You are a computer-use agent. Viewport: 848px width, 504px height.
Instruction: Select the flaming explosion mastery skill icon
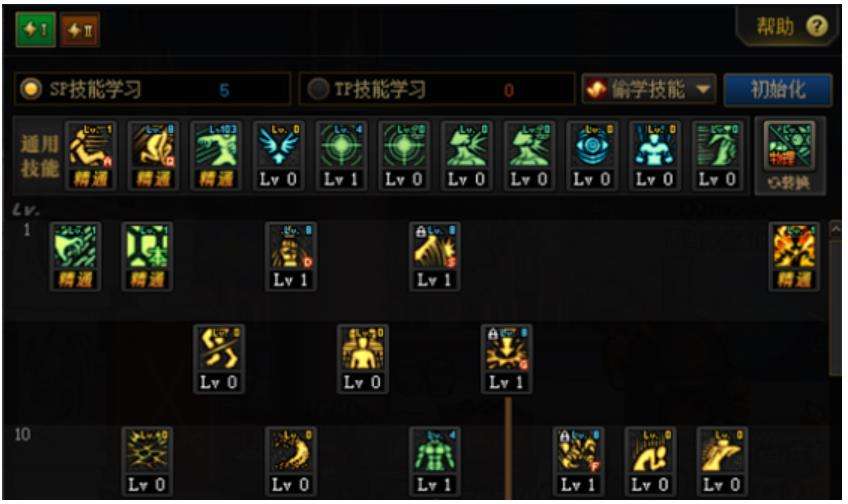click(x=794, y=257)
